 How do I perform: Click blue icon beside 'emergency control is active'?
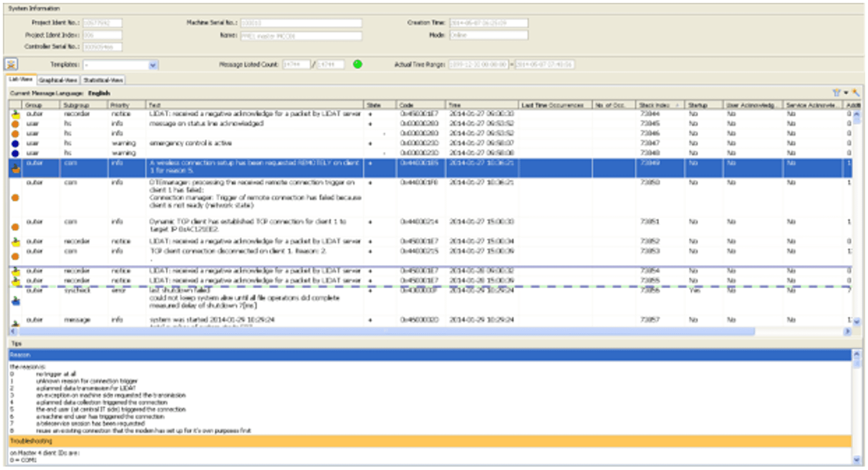15,143
